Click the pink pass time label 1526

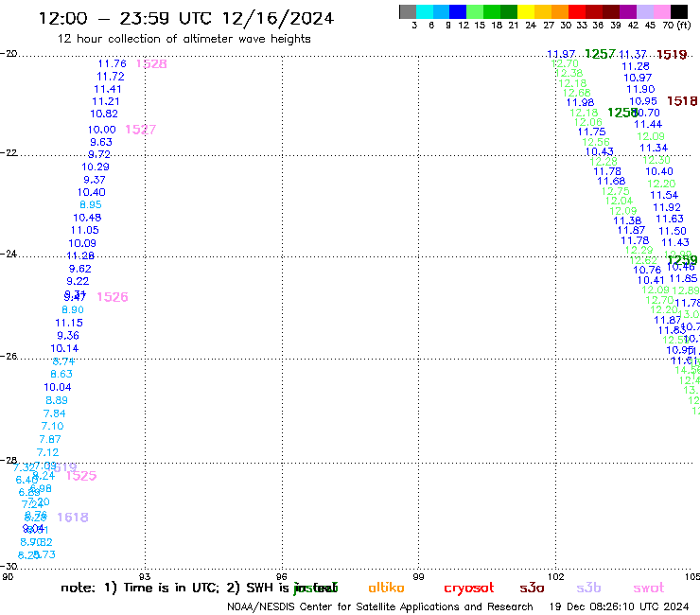coord(113,297)
